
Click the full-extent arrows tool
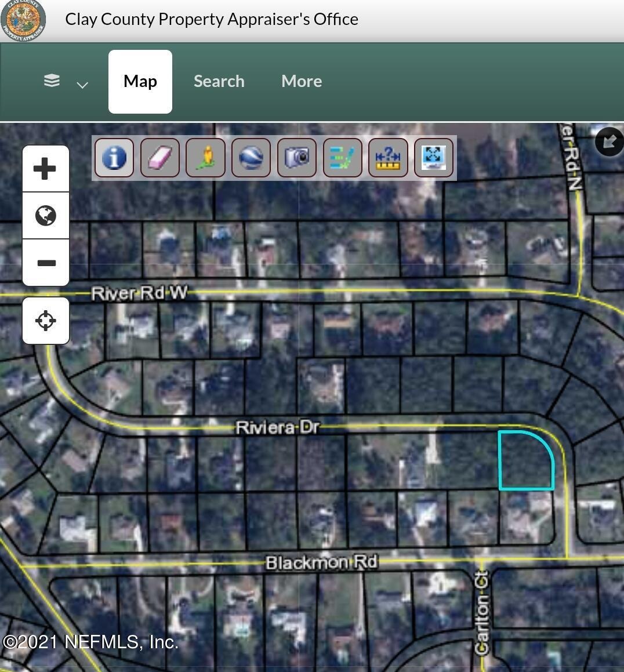click(x=434, y=158)
